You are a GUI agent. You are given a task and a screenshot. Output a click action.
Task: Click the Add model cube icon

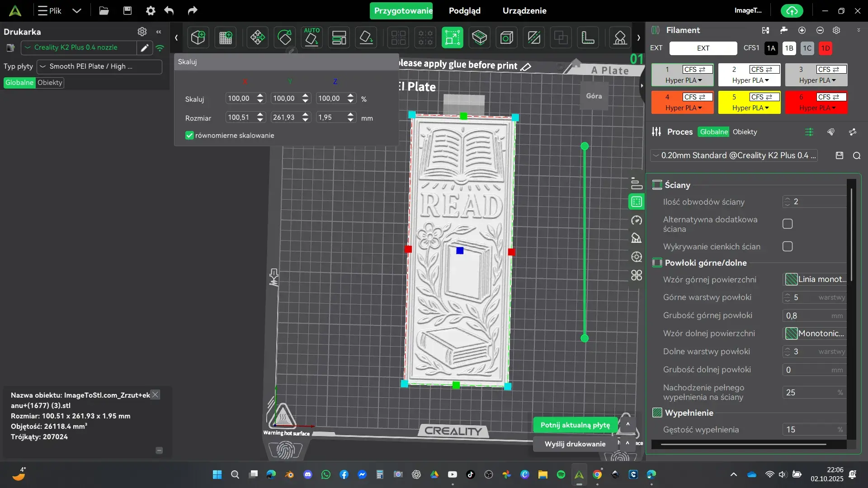(x=198, y=38)
